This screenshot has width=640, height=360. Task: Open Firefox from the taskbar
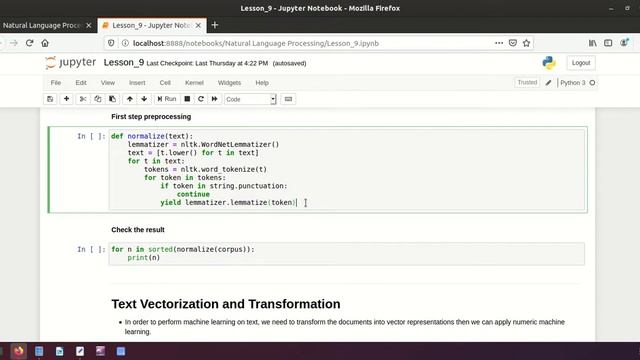point(18,351)
